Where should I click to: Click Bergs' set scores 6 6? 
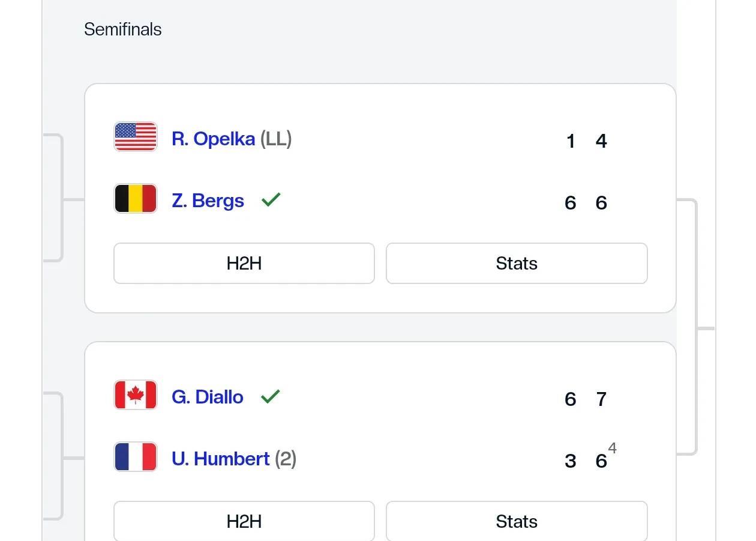586,203
